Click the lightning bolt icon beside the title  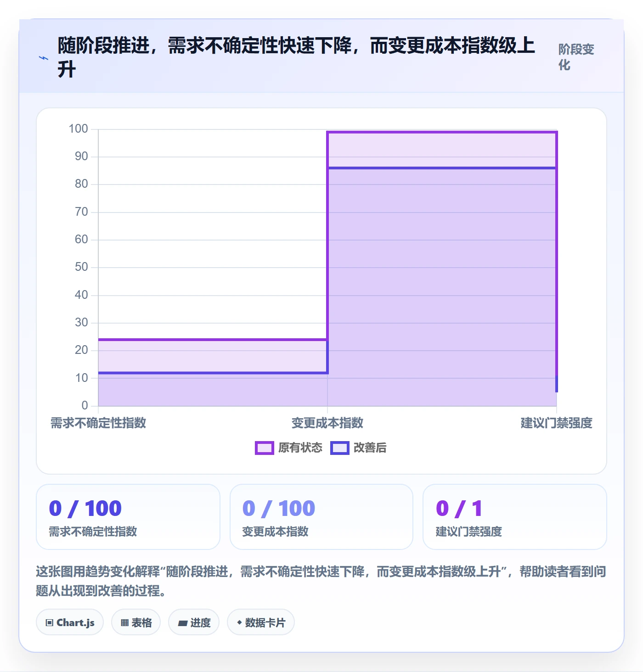(x=44, y=58)
